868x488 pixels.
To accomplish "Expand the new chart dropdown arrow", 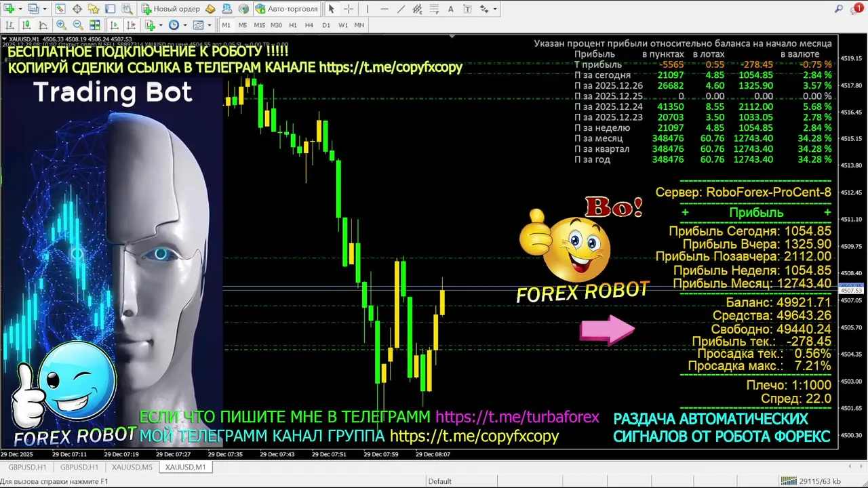I will point(20,9).
